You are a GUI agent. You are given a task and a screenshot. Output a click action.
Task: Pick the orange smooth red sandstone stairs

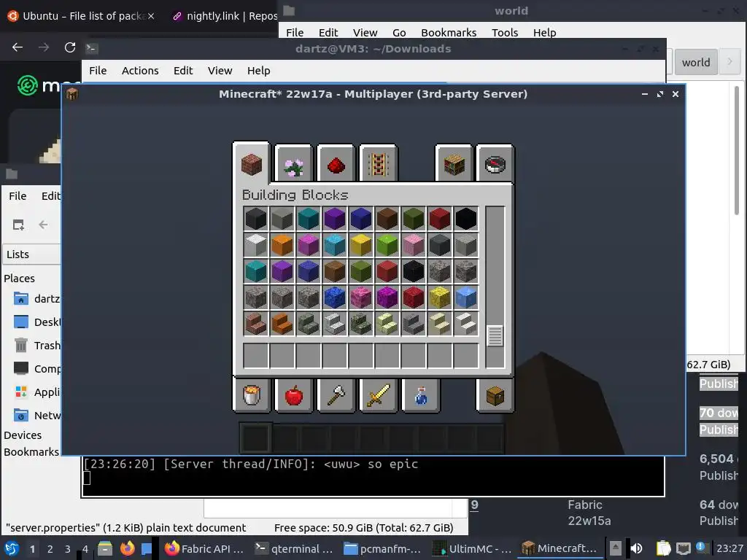pos(282,323)
